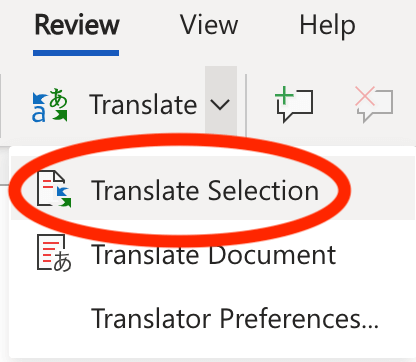Open Translator Preferences... from the dropdown
The height and width of the screenshot is (362, 416).
(x=235, y=319)
